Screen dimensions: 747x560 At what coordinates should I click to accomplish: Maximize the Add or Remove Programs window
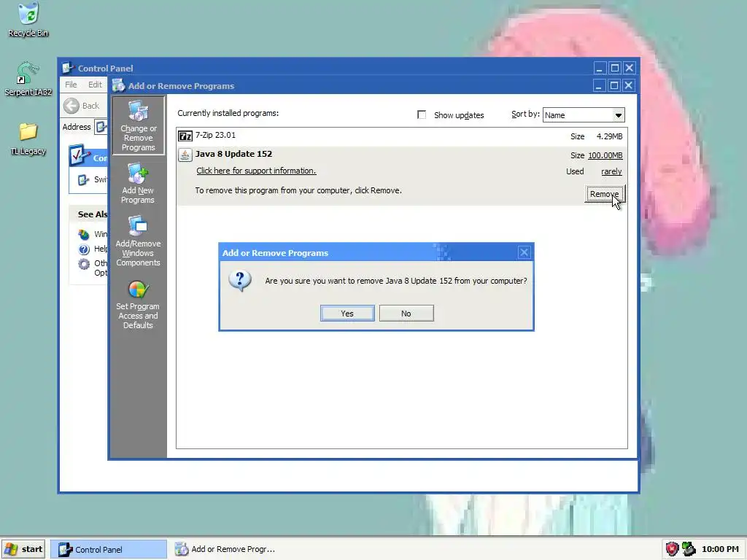click(614, 85)
